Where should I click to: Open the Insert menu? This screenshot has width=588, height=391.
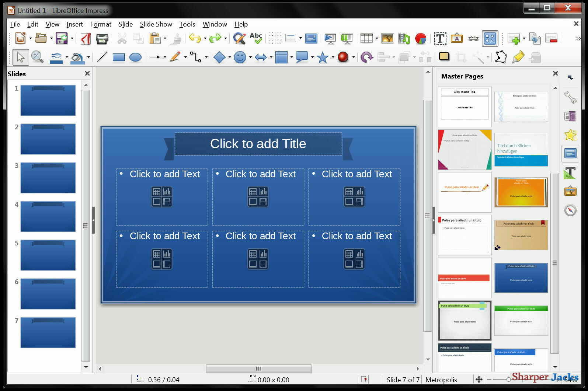coord(74,24)
